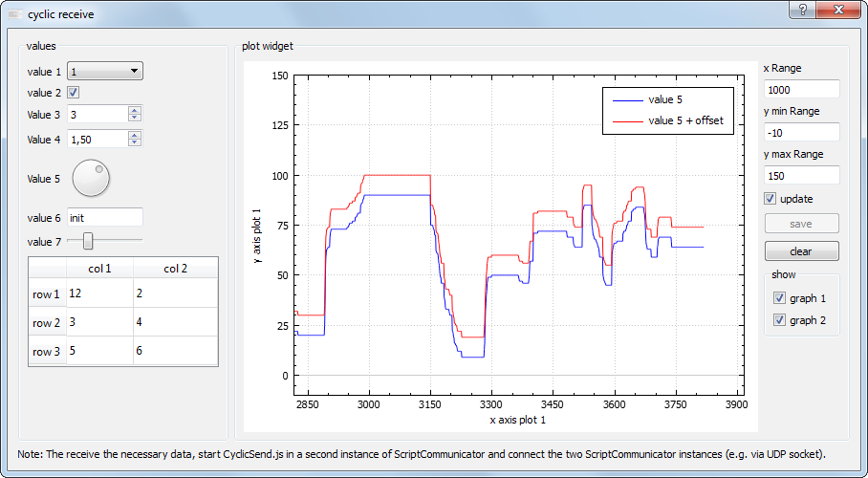The image size is (868, 478).
Task: Click the cyclic receive title bar icon
Action: click(x=15, y=13)
